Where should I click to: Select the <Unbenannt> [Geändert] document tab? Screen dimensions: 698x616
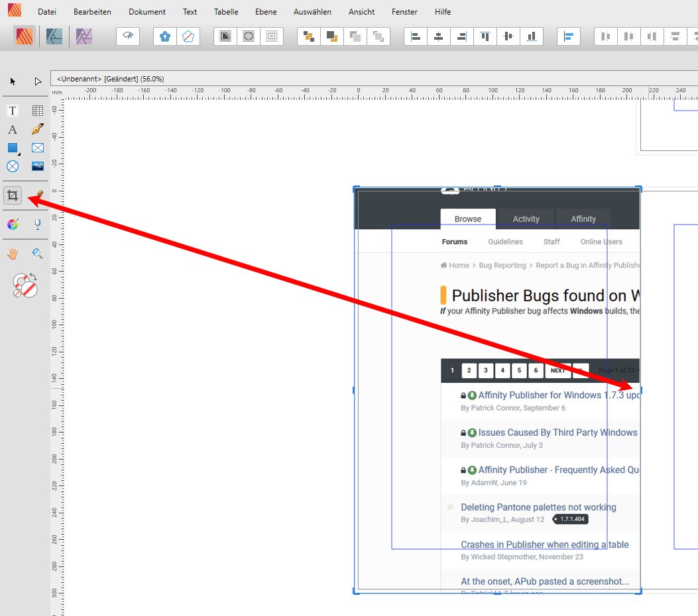click(111, 79)
